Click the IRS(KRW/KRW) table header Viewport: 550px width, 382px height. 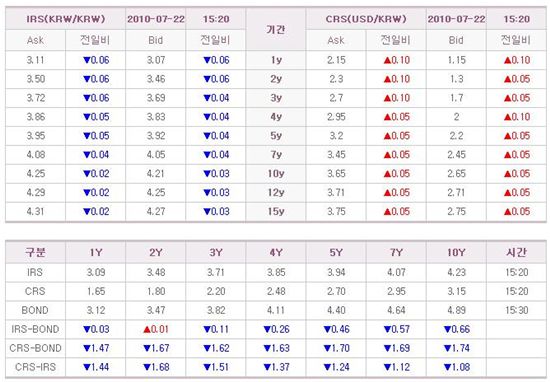(66, 19)
